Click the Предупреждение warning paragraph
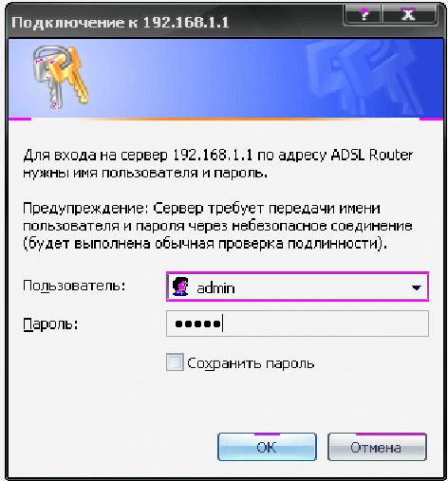Screen dimensions: 448x481 point(217,226)
